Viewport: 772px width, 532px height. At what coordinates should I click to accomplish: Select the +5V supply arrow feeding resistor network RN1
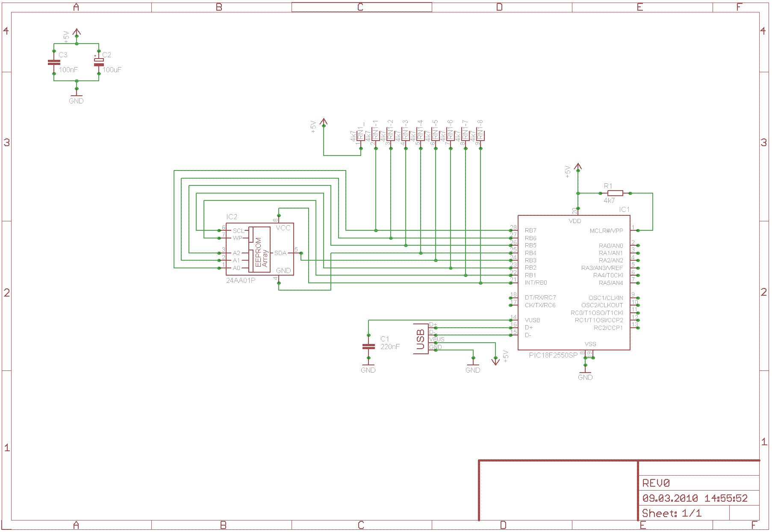pos(324,123)
